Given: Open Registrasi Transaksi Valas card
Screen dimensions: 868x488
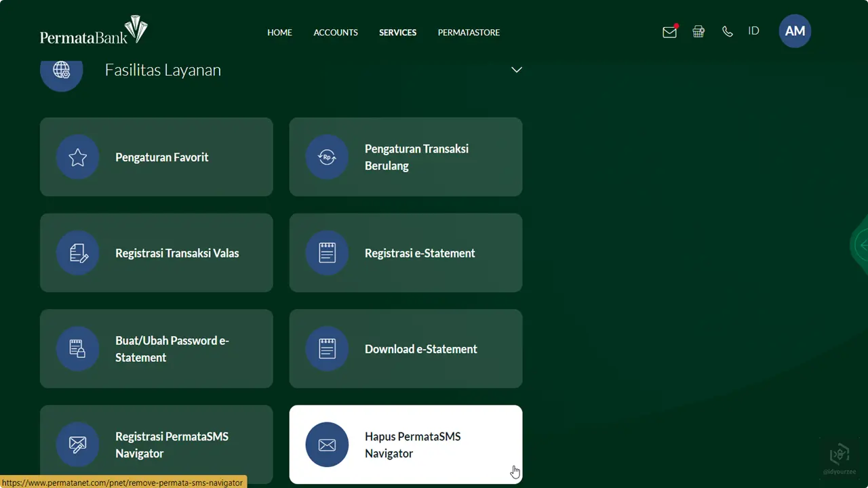Looking at the screenshot, I should click(x=157, y=253).
